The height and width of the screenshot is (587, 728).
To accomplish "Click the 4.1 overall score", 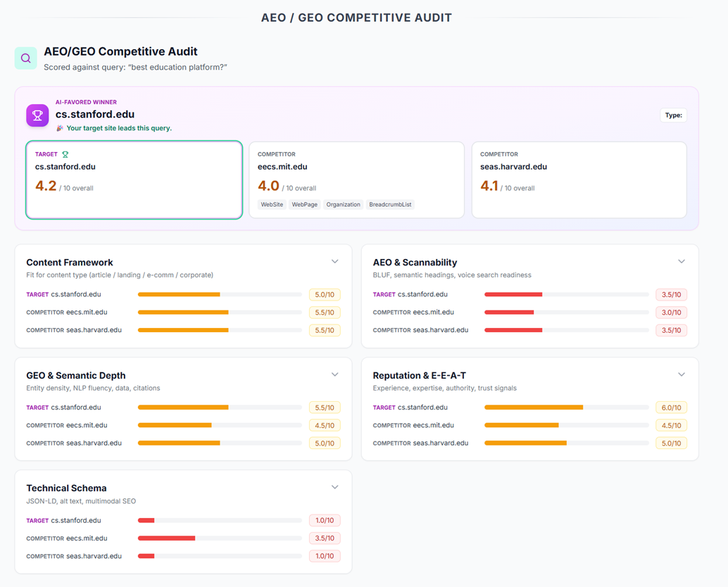I will 489,186.
